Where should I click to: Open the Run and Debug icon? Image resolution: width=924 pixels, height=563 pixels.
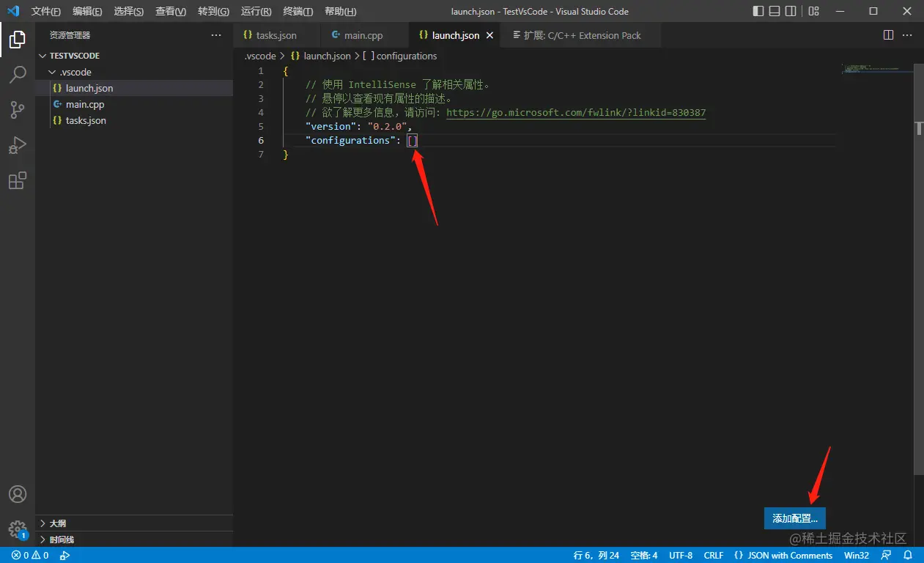click(x=18, y=145)
